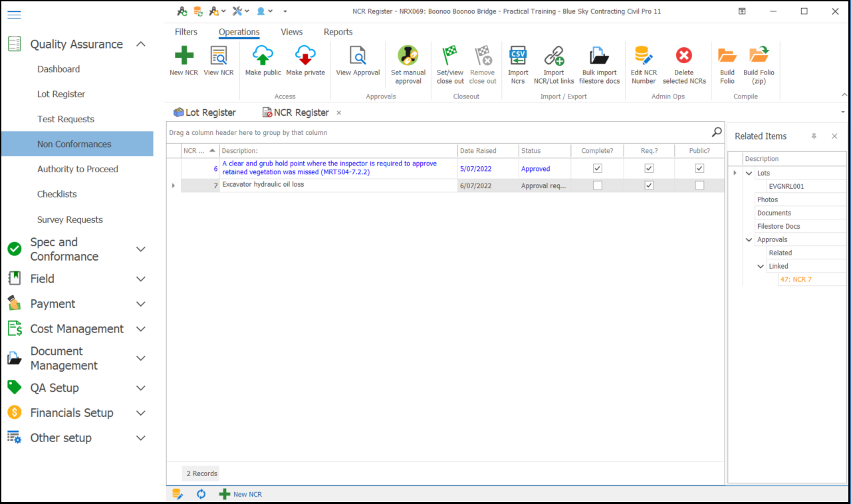Click the New NCR ribbon button

(183, 61)
